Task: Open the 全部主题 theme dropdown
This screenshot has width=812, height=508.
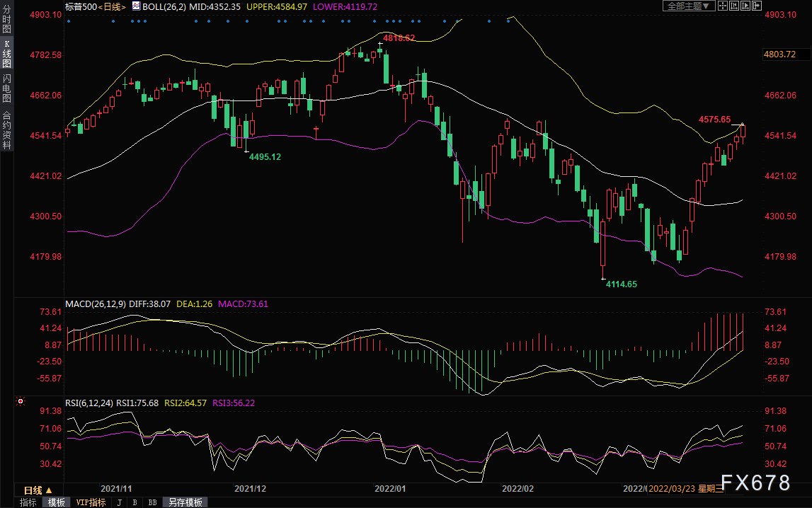Action: (690, 6)
